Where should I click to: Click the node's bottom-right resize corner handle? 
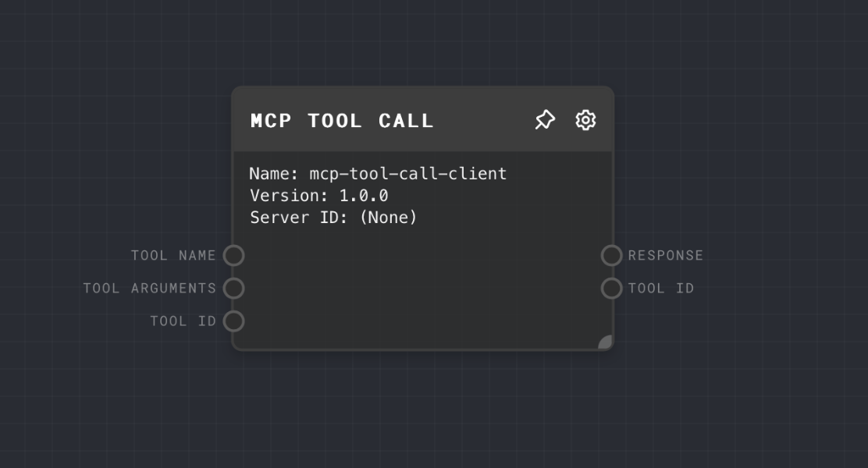pyautogui.click(x=605, y=342)
